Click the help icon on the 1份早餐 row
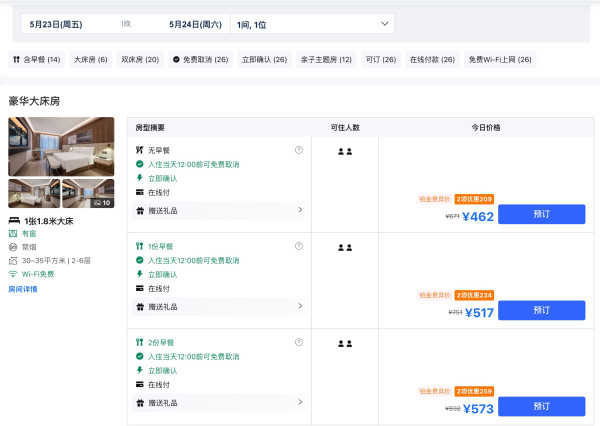Viewport: 600px width, 426px height. (x=299, y=246)
